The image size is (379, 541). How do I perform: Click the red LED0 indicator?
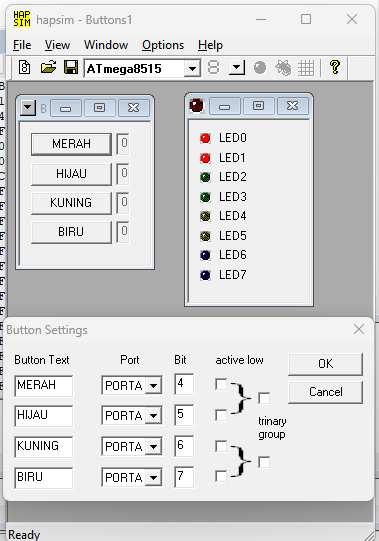(x=205, y=138)
